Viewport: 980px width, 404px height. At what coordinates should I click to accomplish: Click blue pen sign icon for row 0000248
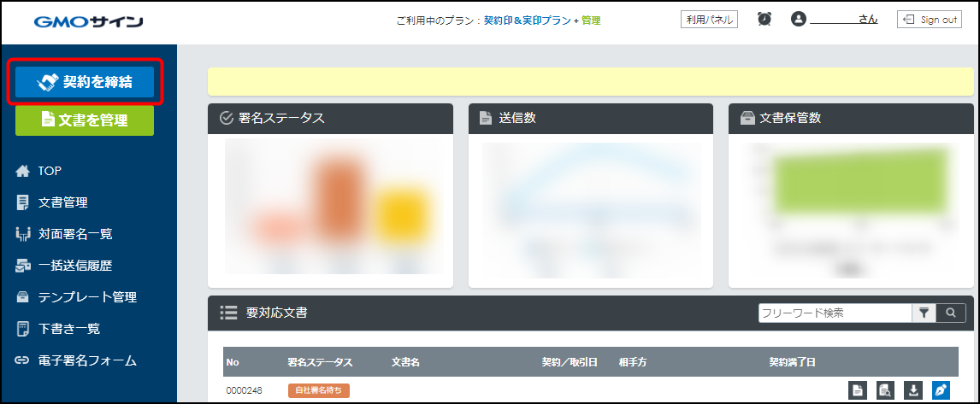(x=942, y=390)
